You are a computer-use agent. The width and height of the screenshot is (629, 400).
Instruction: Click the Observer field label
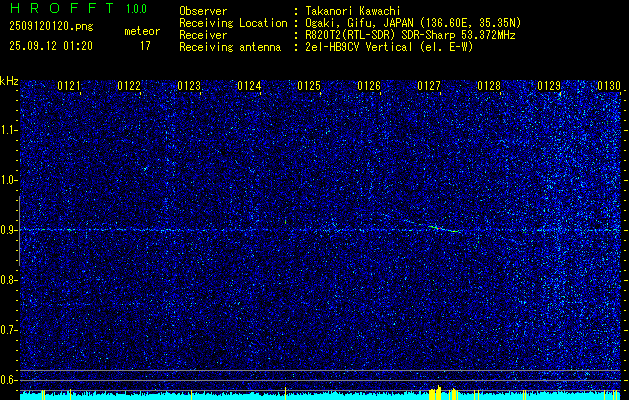[203, 11]
